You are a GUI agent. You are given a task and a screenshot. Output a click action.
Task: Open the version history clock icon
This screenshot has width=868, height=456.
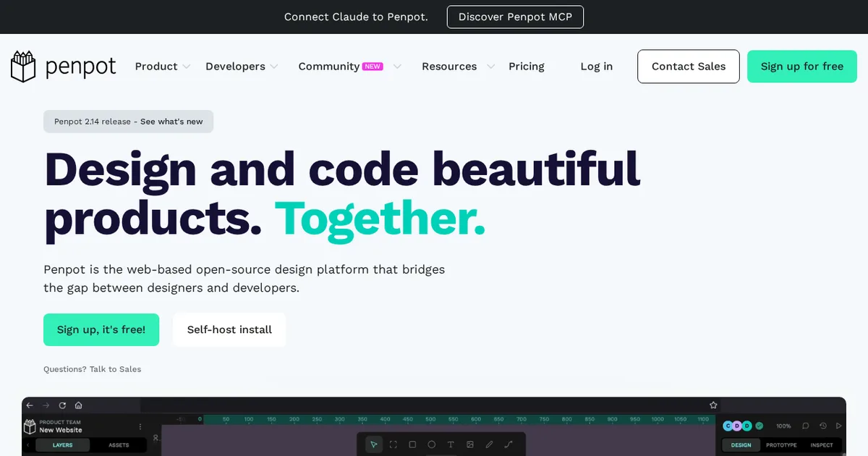click(x=823, y=426)
